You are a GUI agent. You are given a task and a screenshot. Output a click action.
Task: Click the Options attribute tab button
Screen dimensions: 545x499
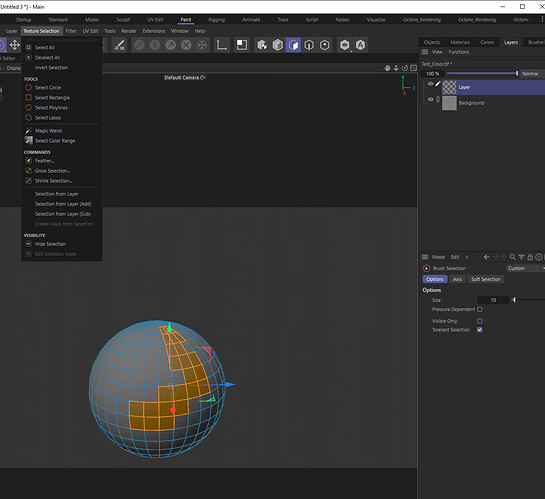pos(435,279)
